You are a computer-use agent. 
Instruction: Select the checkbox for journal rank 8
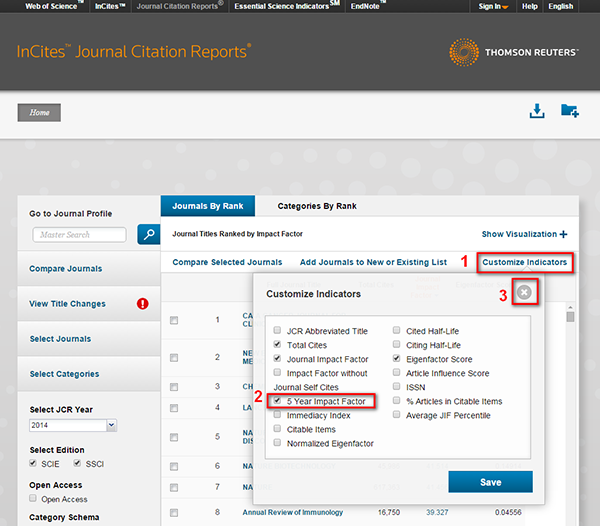click(x=174, y=513)
